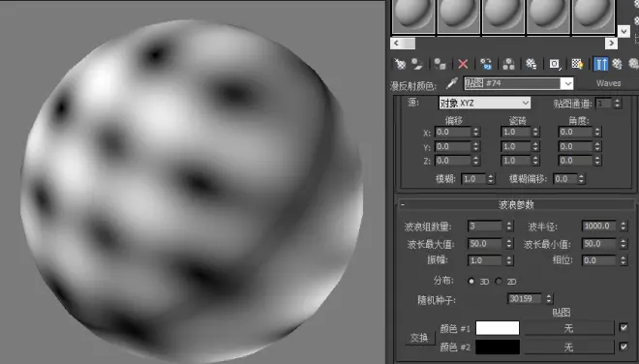Image resolution: width=639 pixels, height=364 pixels.
Task: Collapse the 波浪参数 rollout
Action: pos(402,204)
